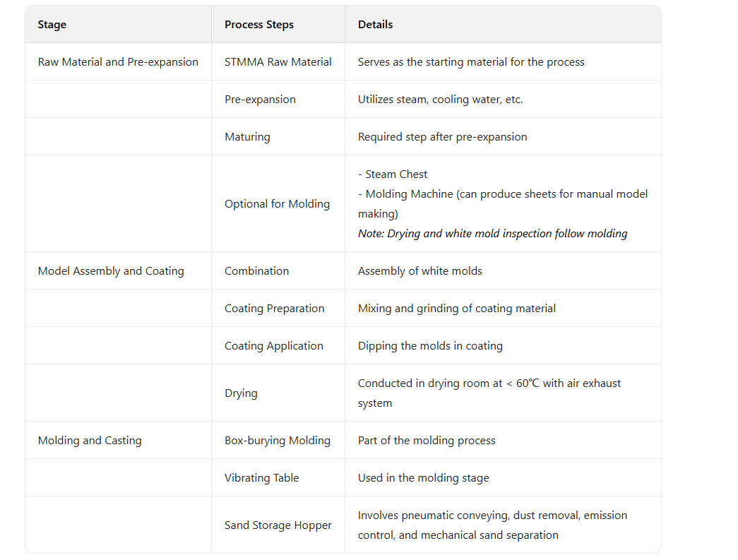Click the Details column header
Viewport: 738px width, 560px height.
click(375, 25)
